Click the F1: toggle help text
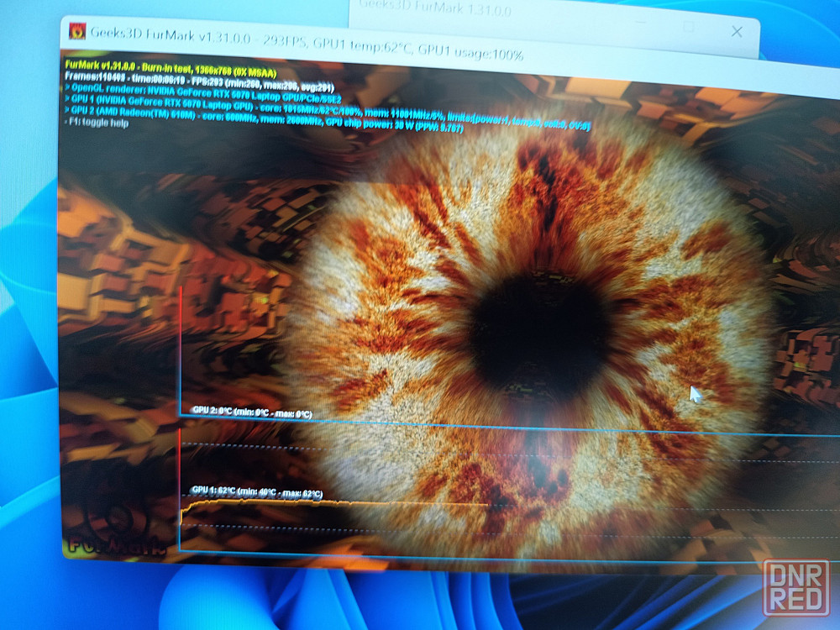Viewport: 840px width, 630px height. (97, 122)
